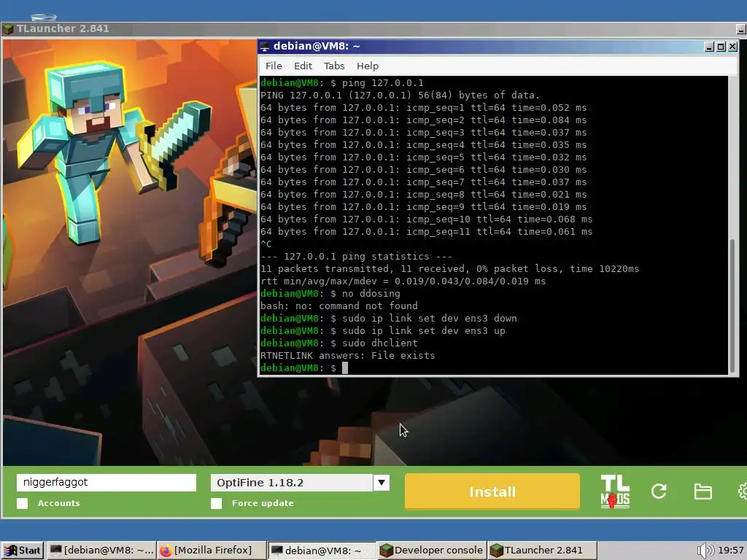Open the TL Mods icon in TLauncher
Image resolution: width=747 pixels, height=560 pixels.
click(615, 491)
